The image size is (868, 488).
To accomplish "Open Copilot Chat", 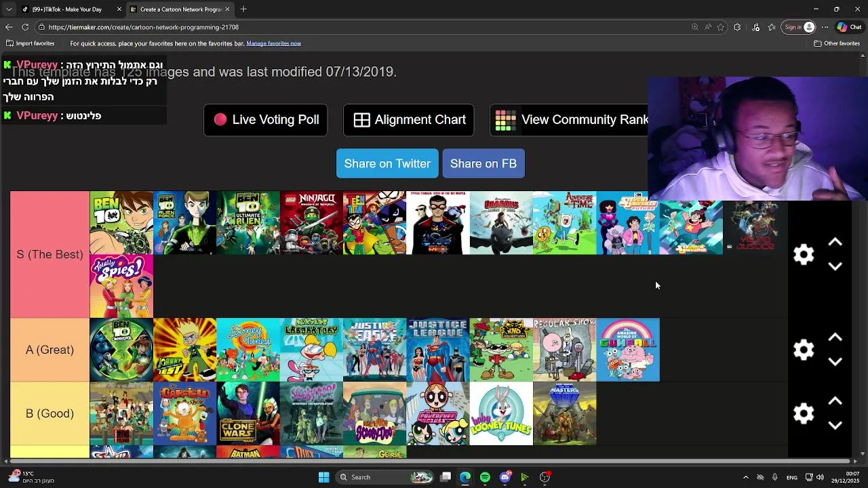I will [849, 27].
